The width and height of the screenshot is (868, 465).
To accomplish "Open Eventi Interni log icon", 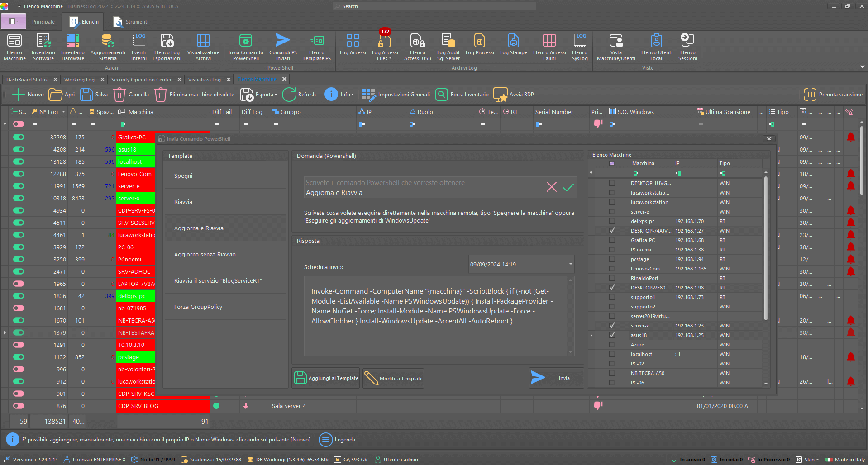I will point(139,47).
